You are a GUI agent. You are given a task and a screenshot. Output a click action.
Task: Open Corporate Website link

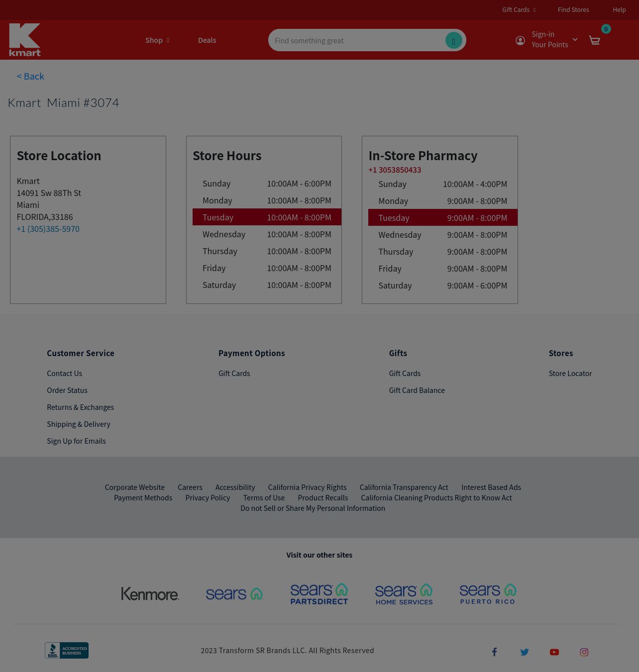coord(134,487)
